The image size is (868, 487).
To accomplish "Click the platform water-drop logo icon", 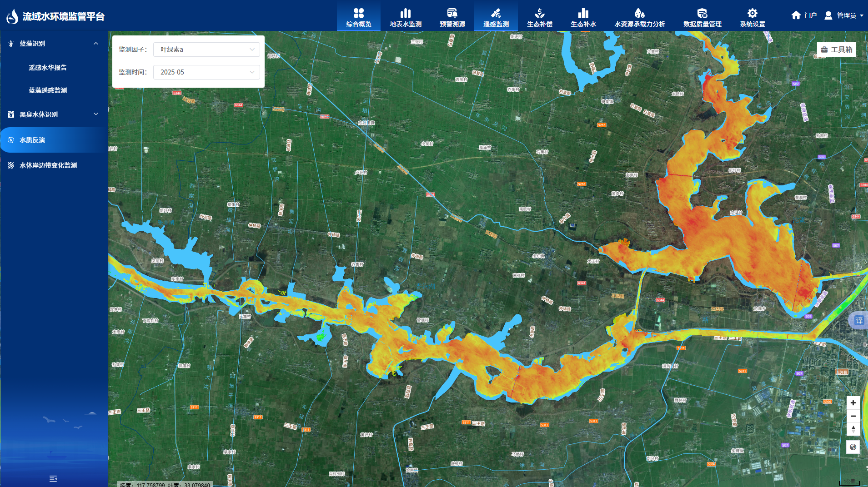I will 12,16.
